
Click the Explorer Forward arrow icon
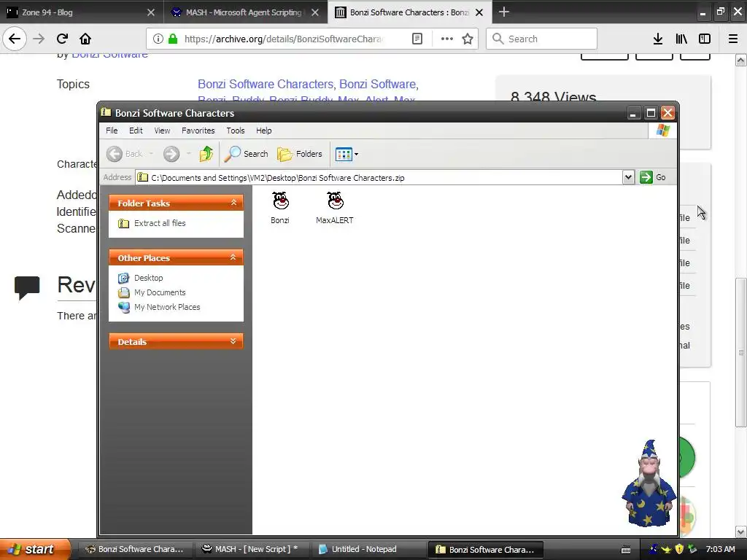point(171,154)
